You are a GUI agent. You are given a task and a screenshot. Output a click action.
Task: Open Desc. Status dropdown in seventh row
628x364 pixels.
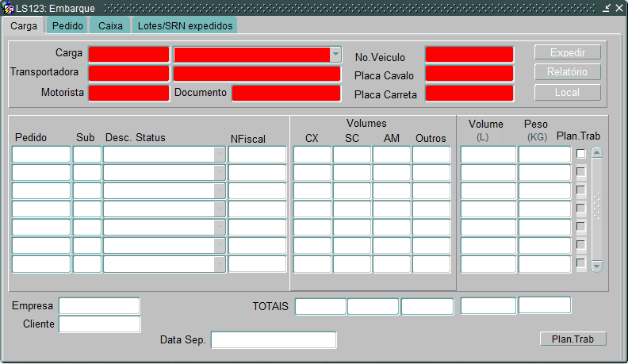(x=220, y=264)
